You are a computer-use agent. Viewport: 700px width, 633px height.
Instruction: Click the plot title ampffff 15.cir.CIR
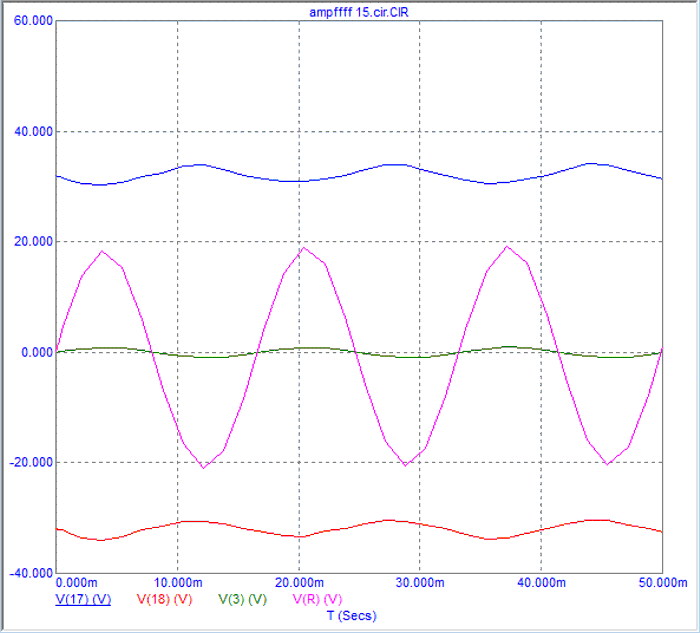click(x=359, y=12)
